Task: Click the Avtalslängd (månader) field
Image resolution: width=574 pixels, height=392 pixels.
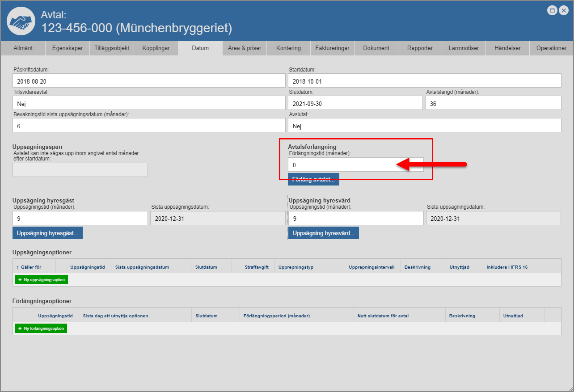Action: 493,103
